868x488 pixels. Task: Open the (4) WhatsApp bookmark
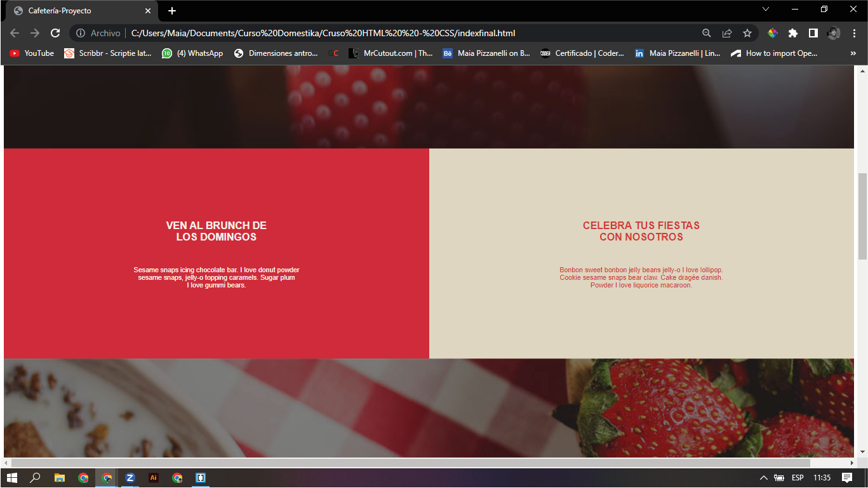point(192,53)
